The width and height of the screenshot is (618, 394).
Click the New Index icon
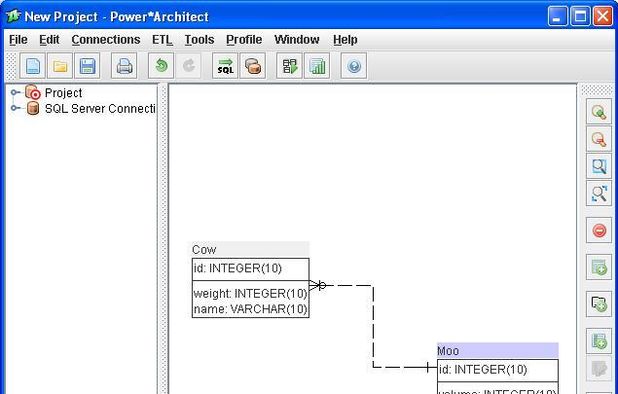pyautogui.click(x=599, y=341)
